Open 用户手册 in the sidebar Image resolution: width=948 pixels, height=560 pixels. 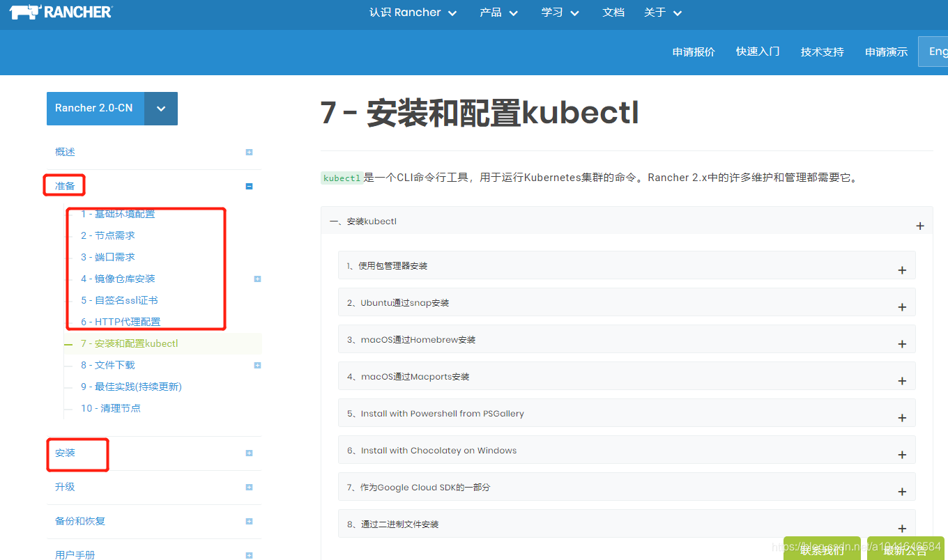pyautogui.click(x=75, y=554)
